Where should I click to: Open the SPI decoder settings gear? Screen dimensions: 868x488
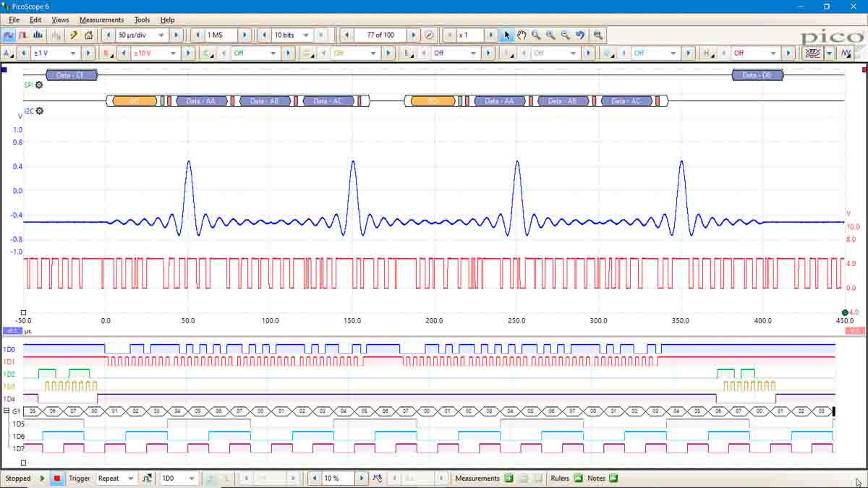pos(39,85)
